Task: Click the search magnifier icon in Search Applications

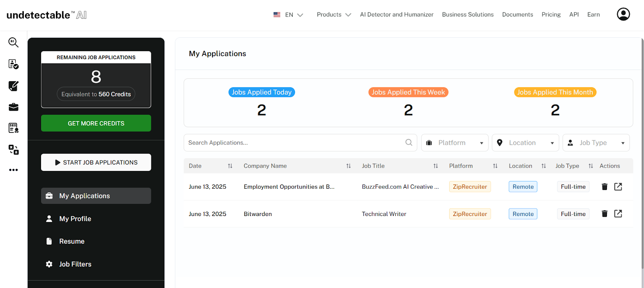Action: tap(409, 142)
